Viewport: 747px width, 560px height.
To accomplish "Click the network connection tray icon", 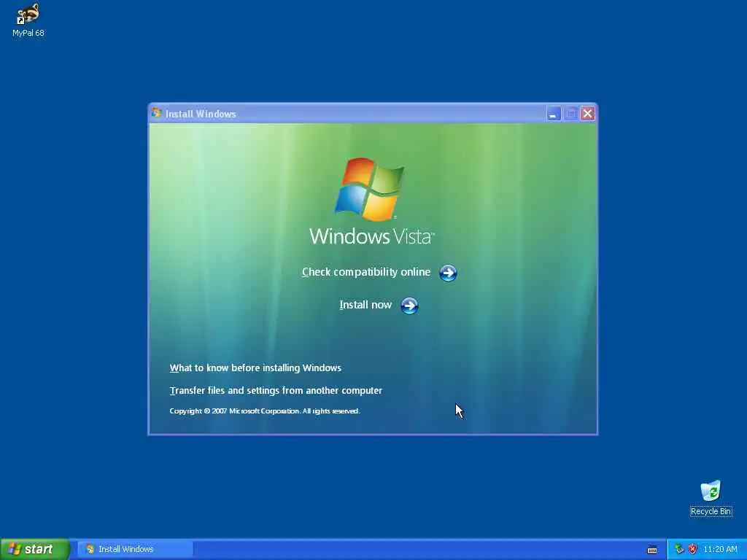I will pyautogui.click(x=679, y=549).
